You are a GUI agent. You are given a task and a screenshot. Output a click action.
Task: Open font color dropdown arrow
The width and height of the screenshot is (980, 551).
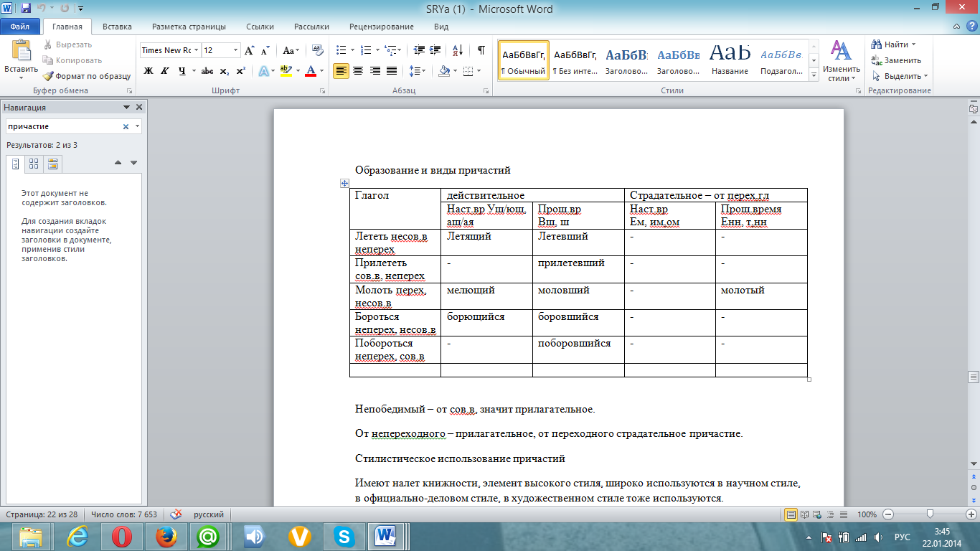[322, 71]
